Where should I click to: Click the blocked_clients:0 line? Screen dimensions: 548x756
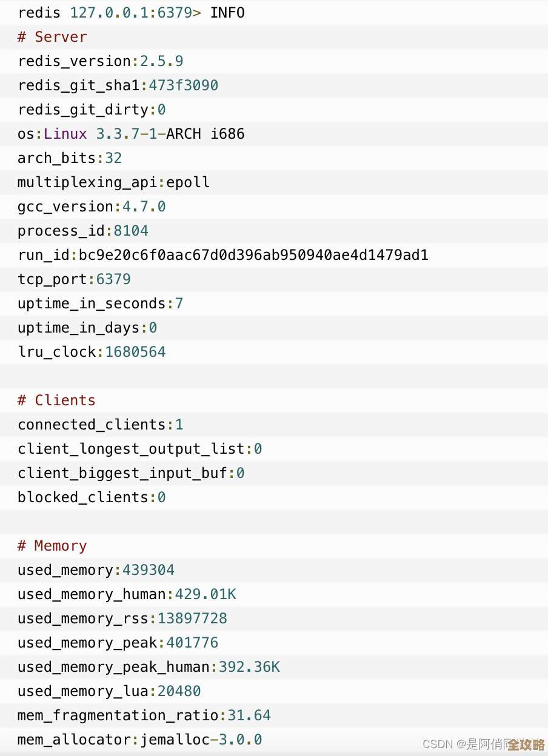click(92, 497)
